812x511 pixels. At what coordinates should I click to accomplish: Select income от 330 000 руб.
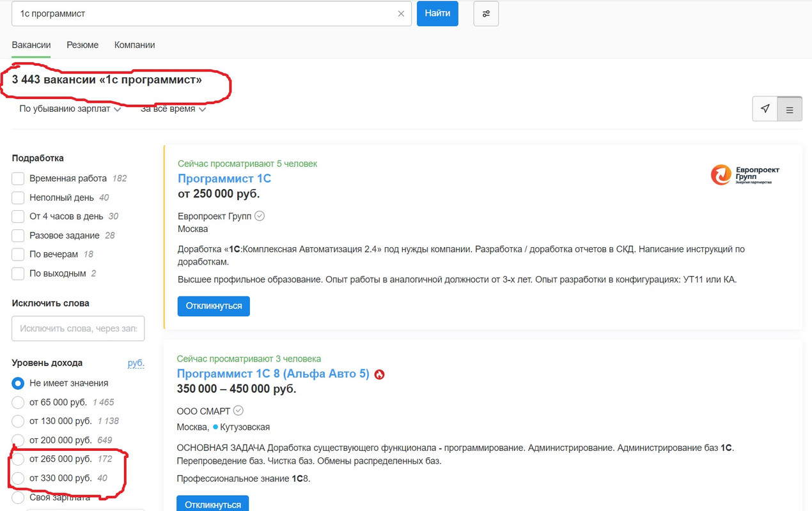click(x=18, y=478)
